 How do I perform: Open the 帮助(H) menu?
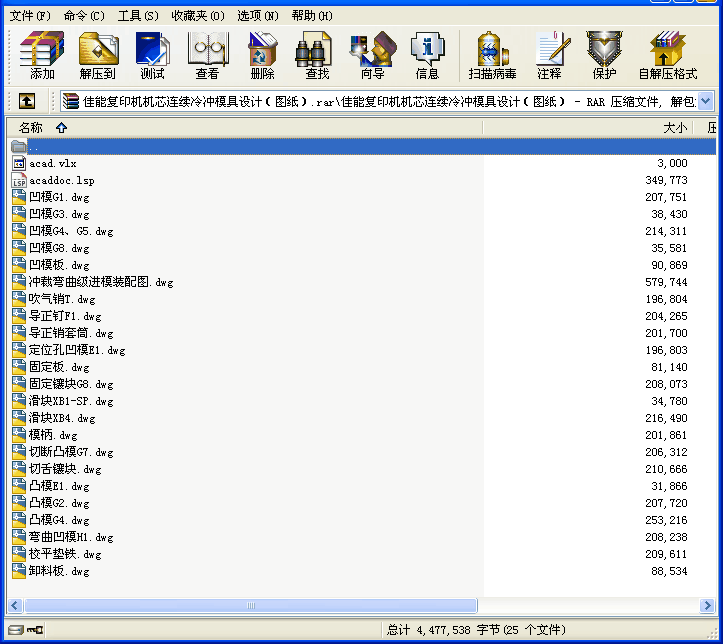(x=312, y=16)
